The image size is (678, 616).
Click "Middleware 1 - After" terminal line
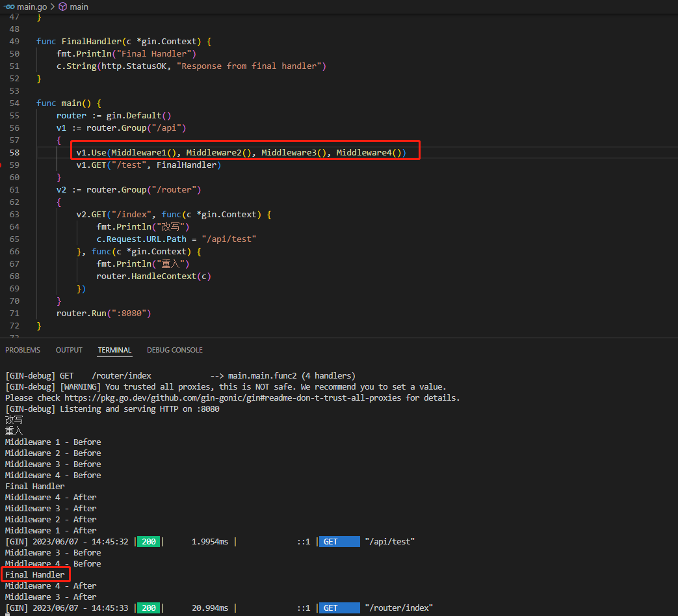(51, 530)
